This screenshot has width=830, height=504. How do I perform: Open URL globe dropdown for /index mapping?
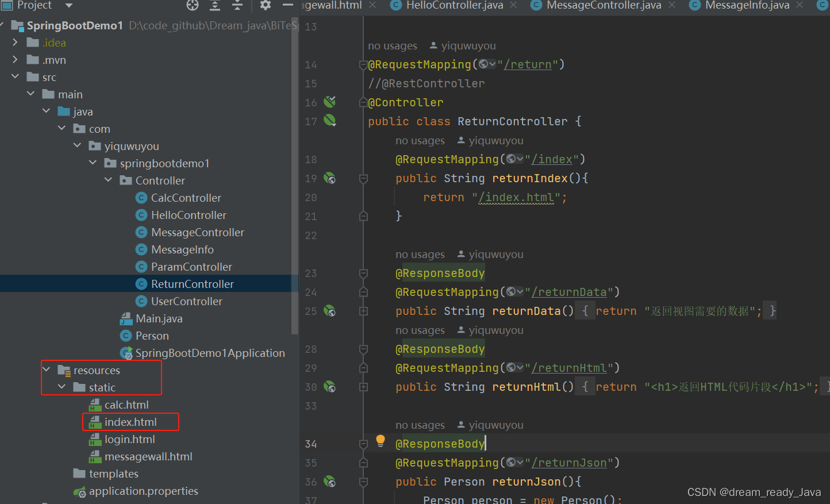(514, 159)
